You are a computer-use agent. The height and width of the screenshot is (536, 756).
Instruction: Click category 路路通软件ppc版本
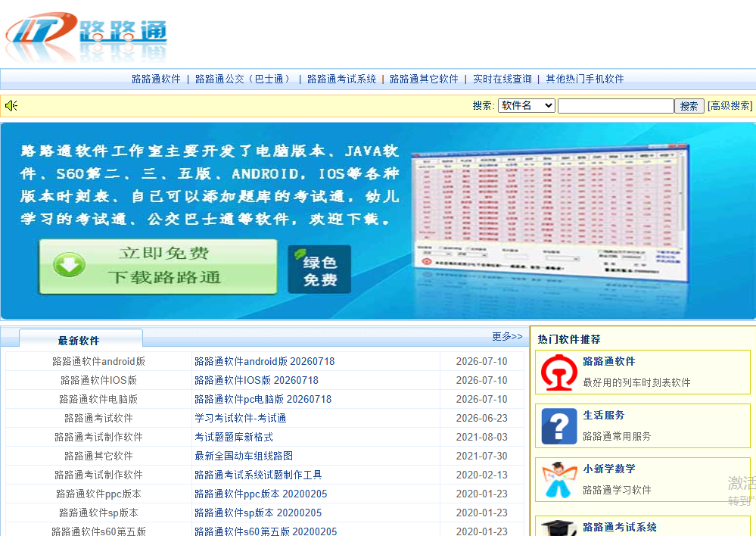pos(99,494)
